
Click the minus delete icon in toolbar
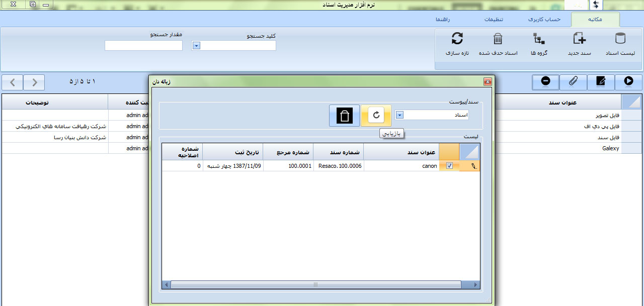[x=545, y=82]
